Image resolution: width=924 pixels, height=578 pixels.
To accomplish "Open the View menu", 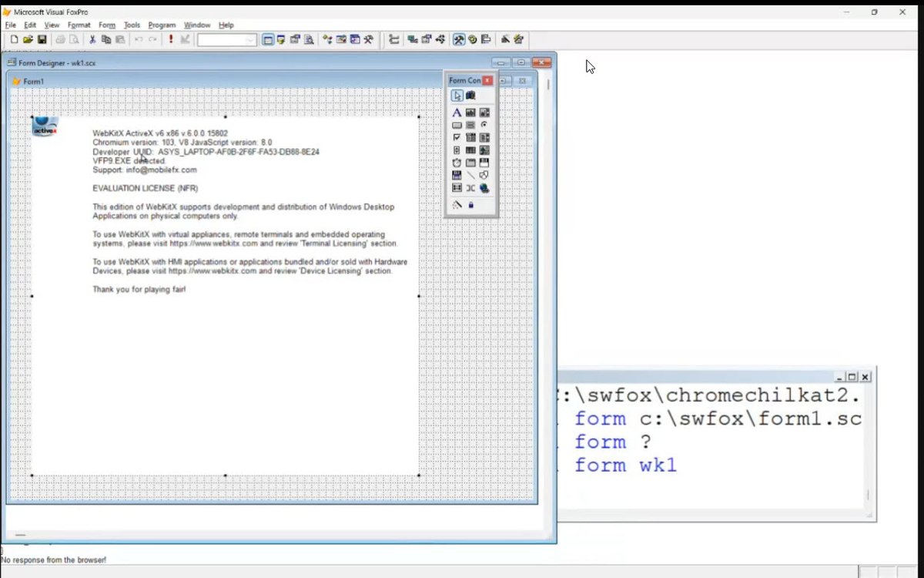I will point(52,25).
